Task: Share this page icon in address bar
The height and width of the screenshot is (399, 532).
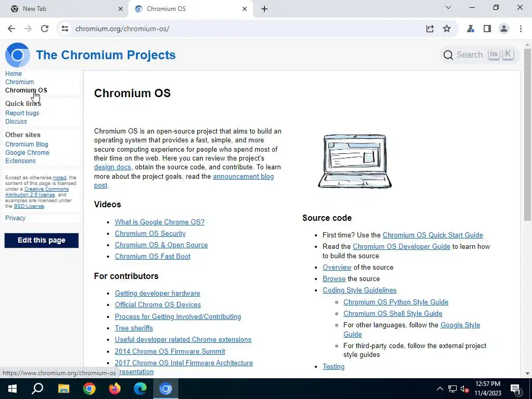Action: pos(430,29)
